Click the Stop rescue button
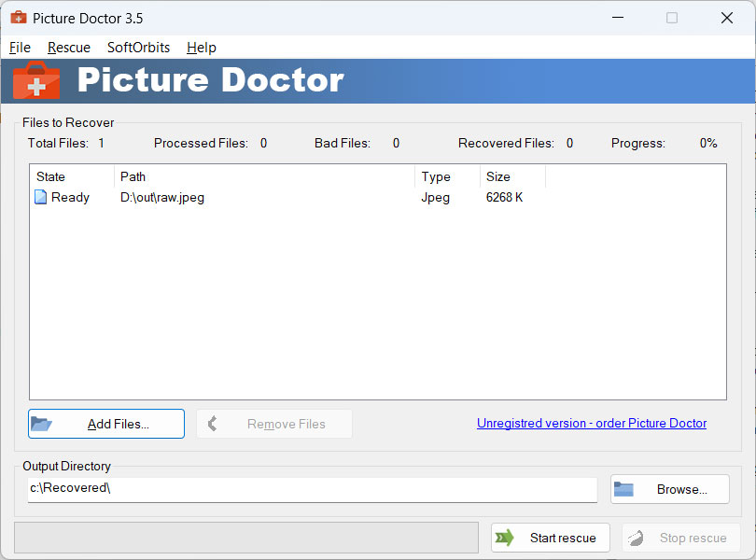756x560 pixels. [x=680, y=538]
